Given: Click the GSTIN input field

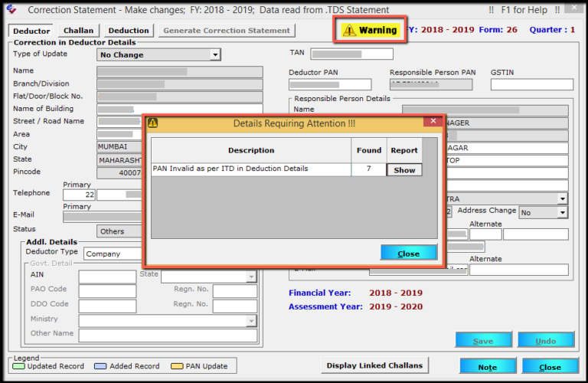Looking at the screenshot, I should [531, 84].
